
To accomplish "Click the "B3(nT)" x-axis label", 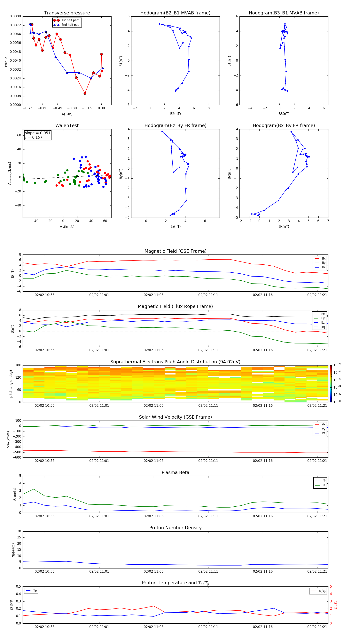I will 284,114.
